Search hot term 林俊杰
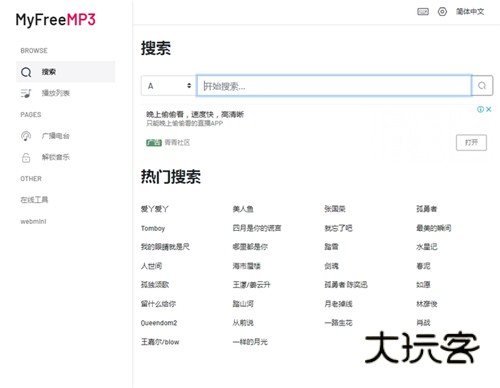The width and height of the screenshot is (500, 388). point(427,304)
